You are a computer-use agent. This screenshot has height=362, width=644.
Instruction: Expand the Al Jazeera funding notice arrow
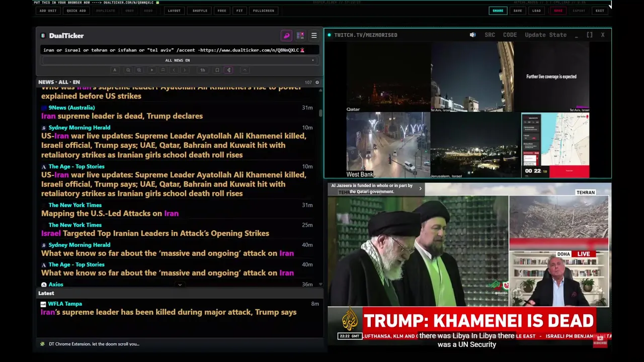point(421,189)
